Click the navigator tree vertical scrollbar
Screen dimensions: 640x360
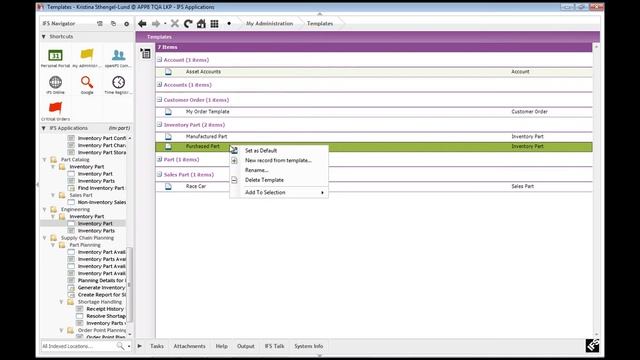(130, 284)
